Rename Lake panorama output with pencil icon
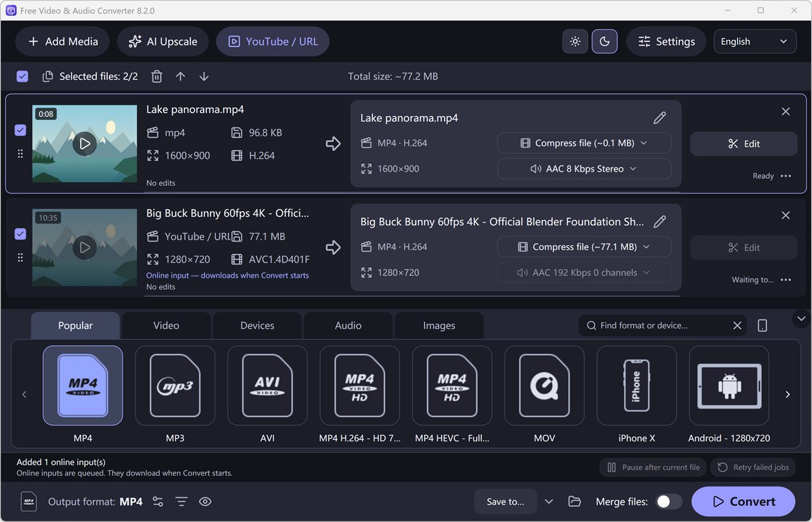 (660, 118)
